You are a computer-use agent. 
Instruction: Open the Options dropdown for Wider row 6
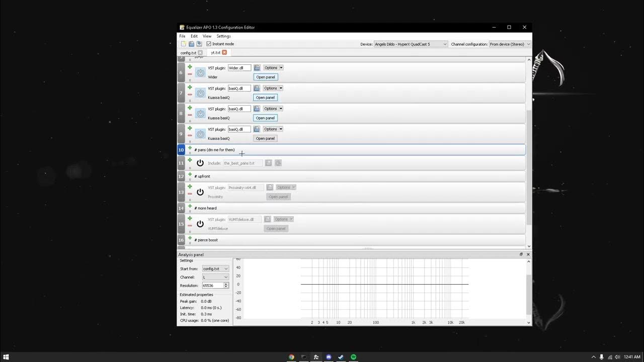tap(273, 68)
